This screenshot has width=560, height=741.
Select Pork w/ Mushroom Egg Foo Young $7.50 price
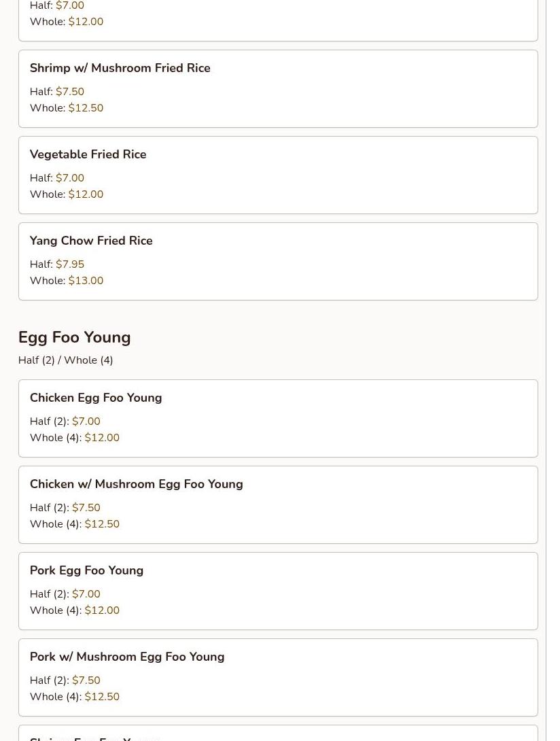[x=86, y=680]
